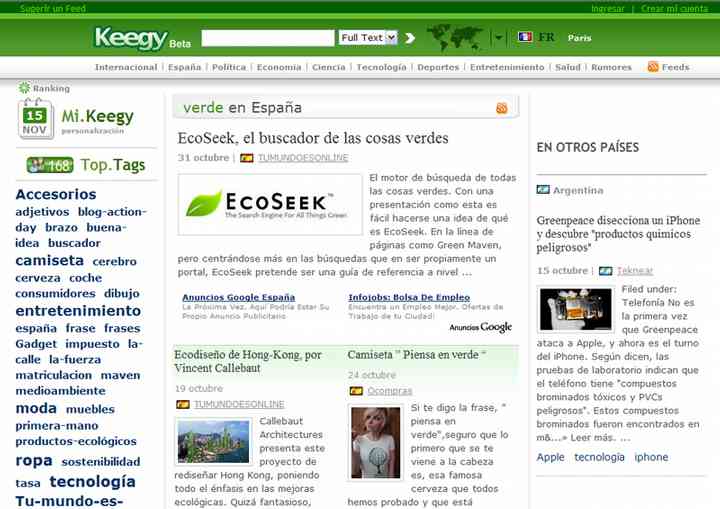
Task: Open the Full Text search type dropdown
Action: coord(368,38)
